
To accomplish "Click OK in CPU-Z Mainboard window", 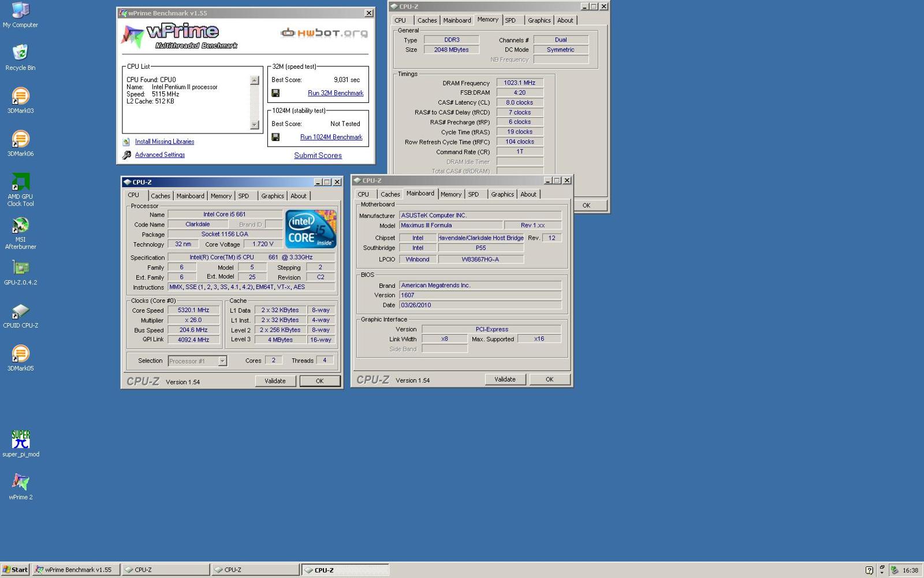I will [x=549, y=379].
